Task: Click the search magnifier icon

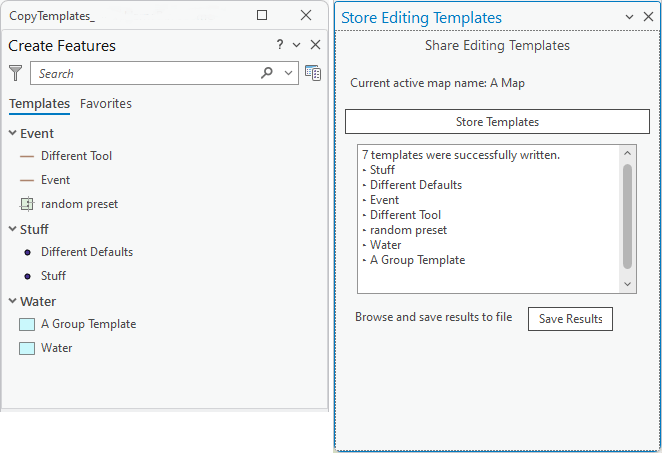Action: tap(267, 73)
